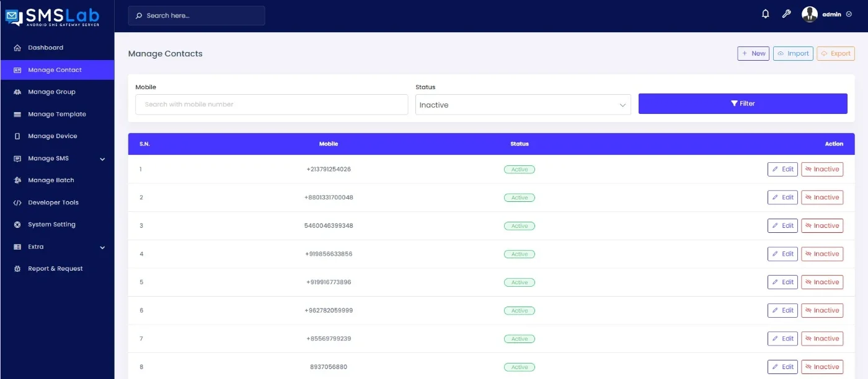Click the Extra sidebar icon
The height and width of the screenshot is (379, 868).
[x=17, y=246]
